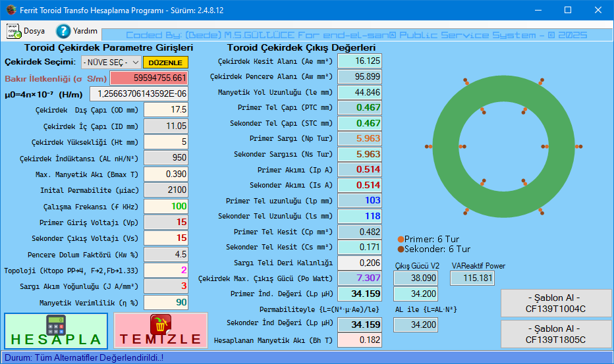Click the Dosya menu icon
This screenshot has width=614, height=364.
[x=14, y=31]
